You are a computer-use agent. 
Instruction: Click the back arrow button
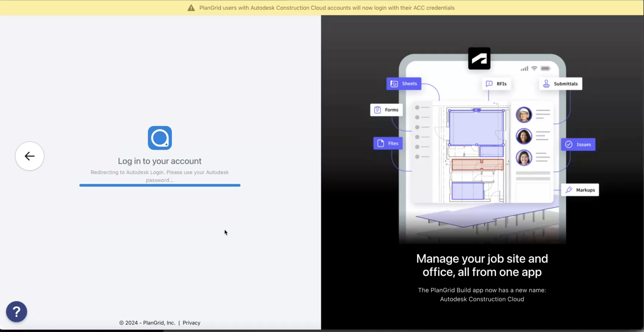[x=30, y=156]
